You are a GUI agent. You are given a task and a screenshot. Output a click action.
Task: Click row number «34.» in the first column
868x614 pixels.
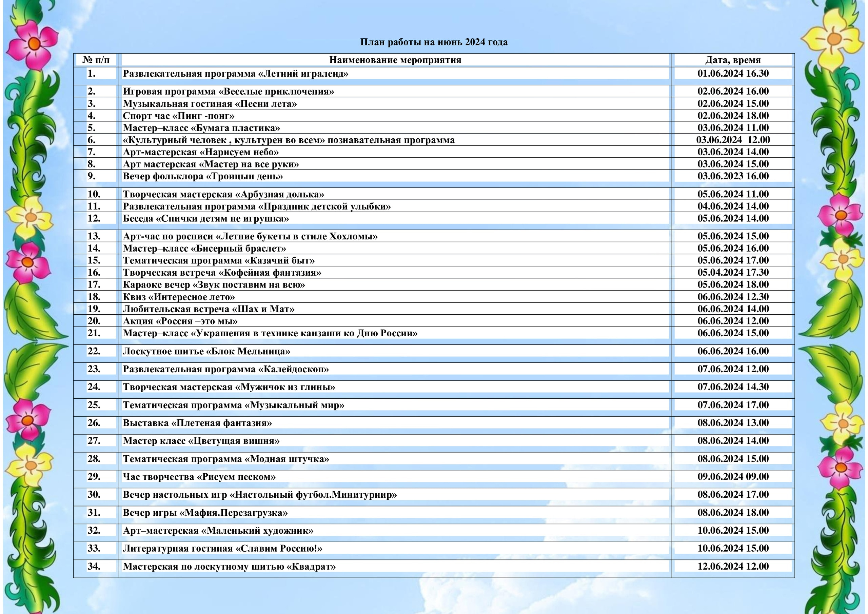click(94, 566)
